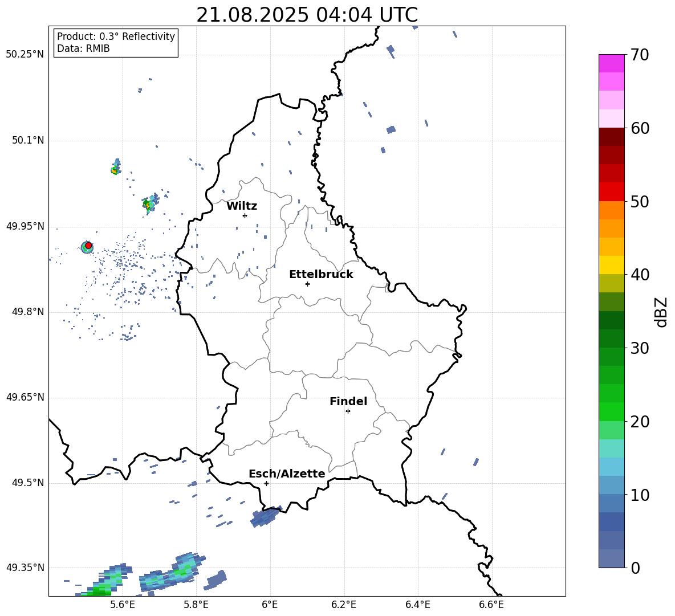Click 'Product: 0.3° Reflectivity' legend text
The height and width of the screenshot is (616, 675).
click(x=116, y=36)
